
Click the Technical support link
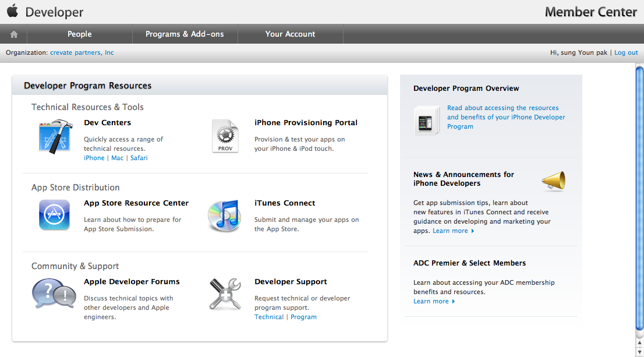(x=269, y=317)
